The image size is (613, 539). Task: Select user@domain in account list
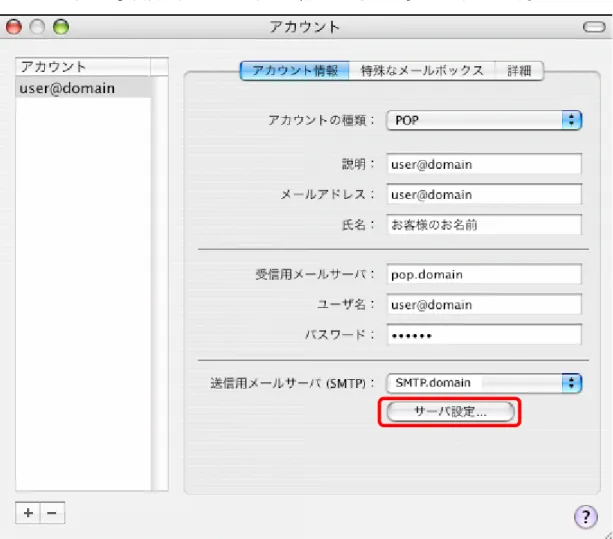[83, 88]
